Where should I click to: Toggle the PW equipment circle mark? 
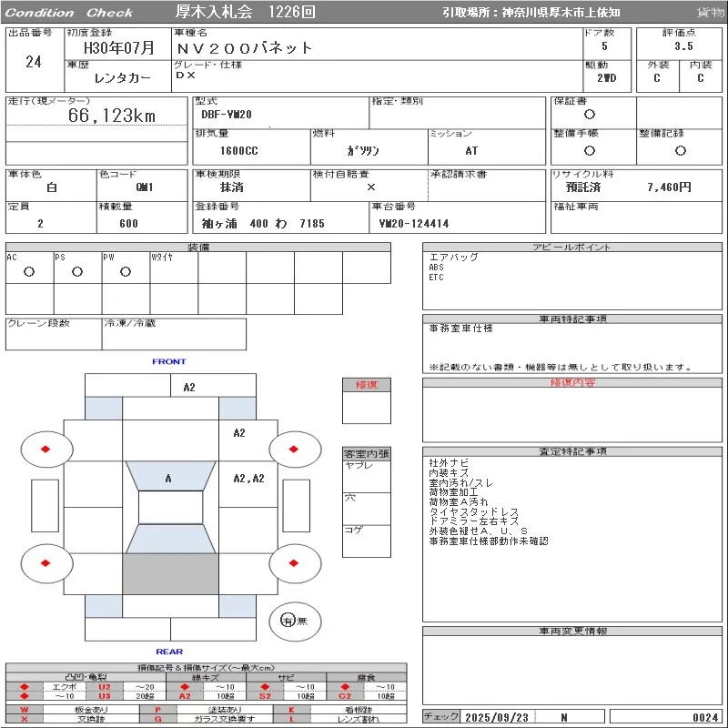click(126, 271)
